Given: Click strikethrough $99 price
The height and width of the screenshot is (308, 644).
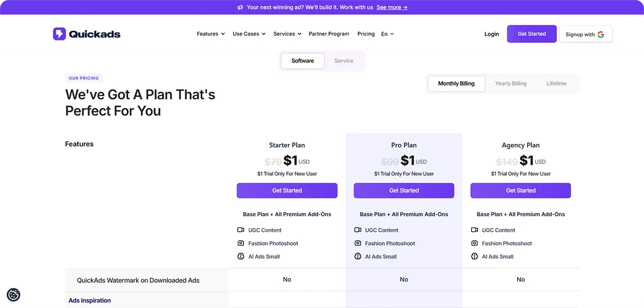Looking at the screenshot, I should [x=390, y=162].
